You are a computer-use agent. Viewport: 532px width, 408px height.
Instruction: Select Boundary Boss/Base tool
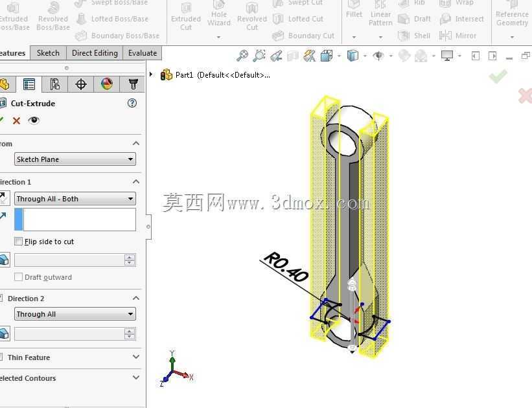117,36
